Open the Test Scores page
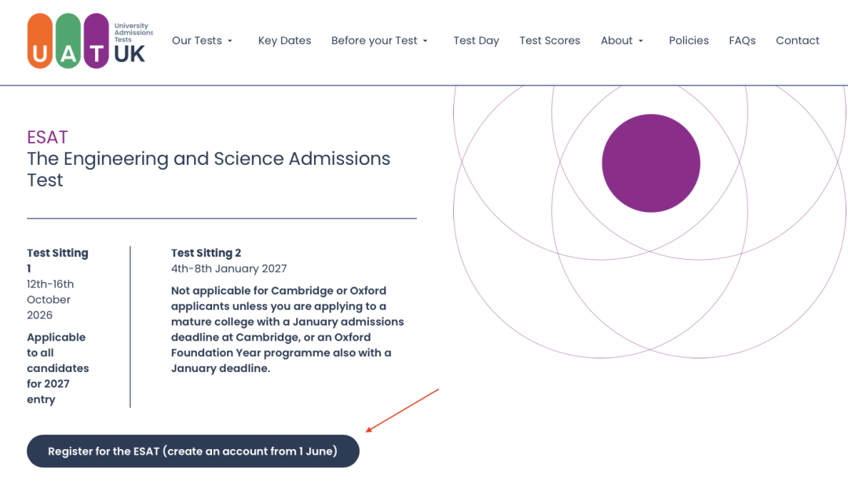The image size is (848, 504). [x=550, y=41]
